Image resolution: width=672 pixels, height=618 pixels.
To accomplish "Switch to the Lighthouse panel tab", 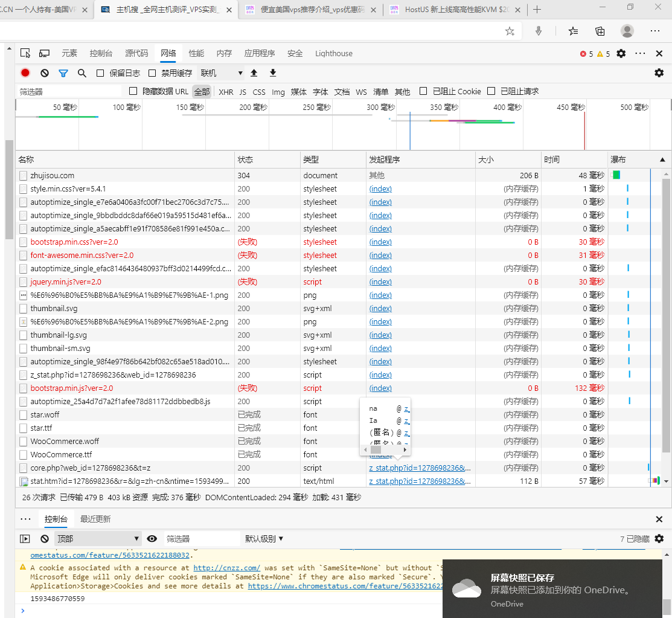I will [334, 54].
